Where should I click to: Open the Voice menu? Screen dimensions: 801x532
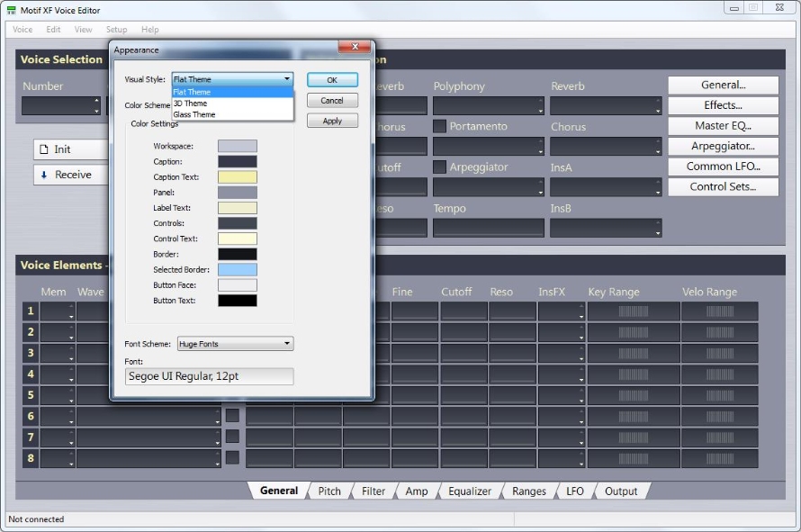[22, 30]
